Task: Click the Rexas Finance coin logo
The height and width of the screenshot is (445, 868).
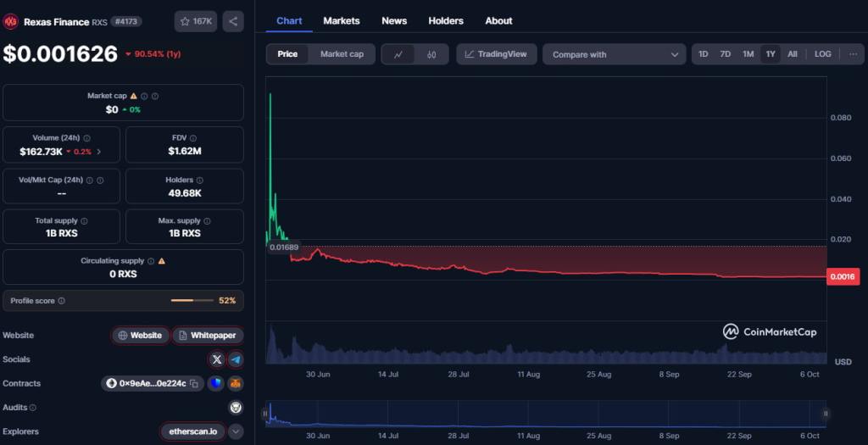Action: pyautogui.click(x=10, y=21)
